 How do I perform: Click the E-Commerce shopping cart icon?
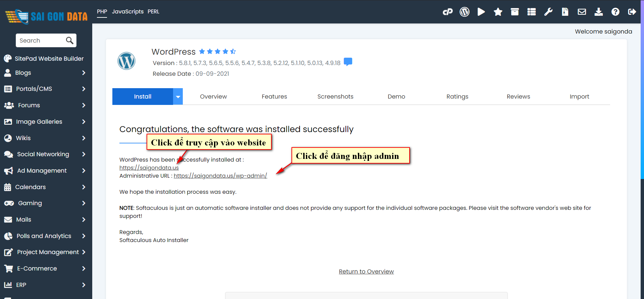click(8, 268)
